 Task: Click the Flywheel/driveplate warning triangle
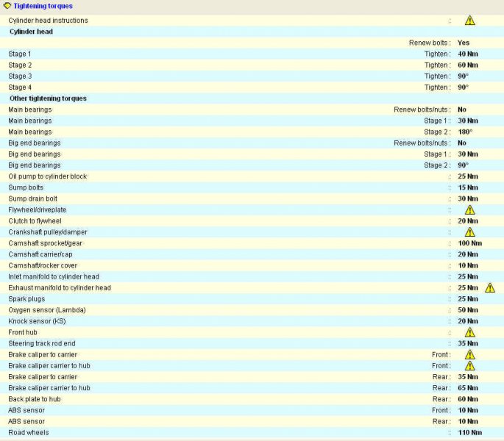[x=469, y=210]
